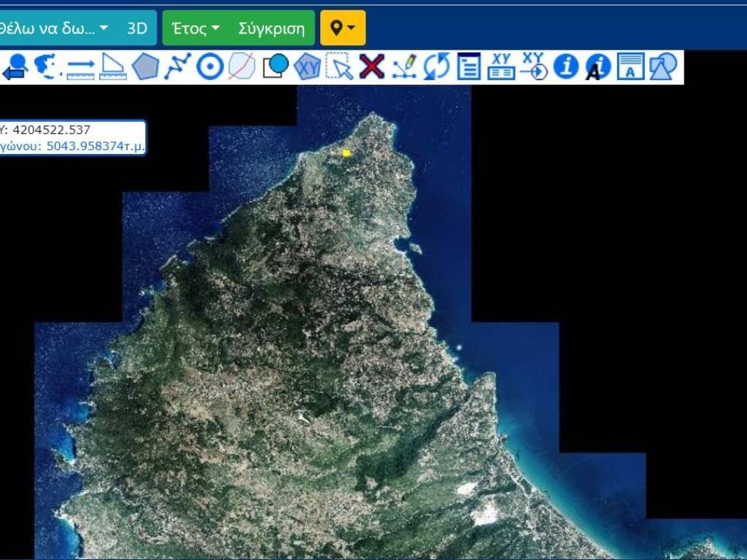Click the polygon split line tool

tap(241, 67)
